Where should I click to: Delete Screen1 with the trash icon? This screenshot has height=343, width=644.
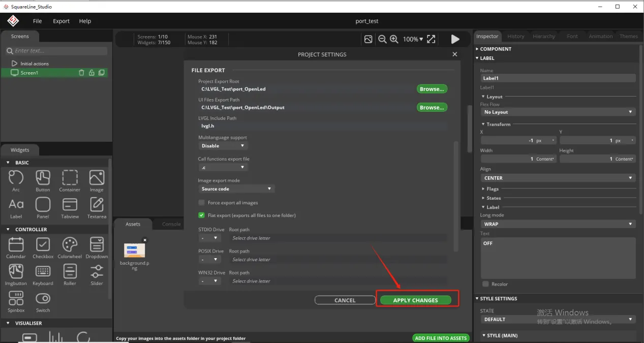pos(81,73)
